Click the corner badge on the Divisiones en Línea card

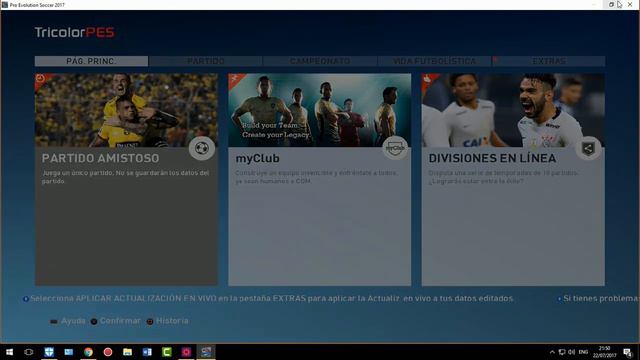(427, 78)
